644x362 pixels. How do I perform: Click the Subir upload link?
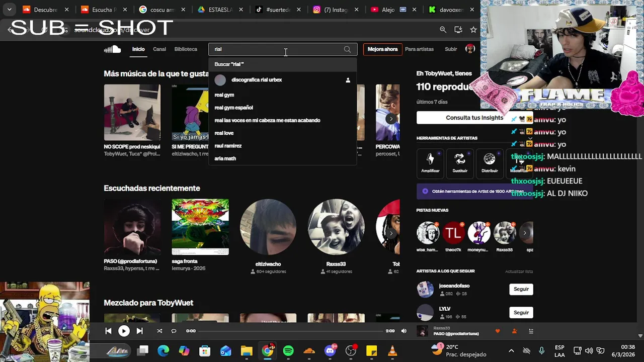coord(451,49)
